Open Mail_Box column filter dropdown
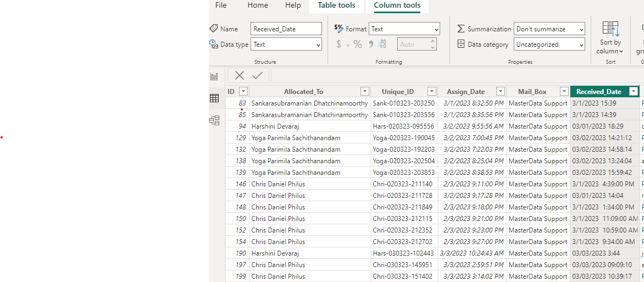644x282 pixels. point(564,92)
